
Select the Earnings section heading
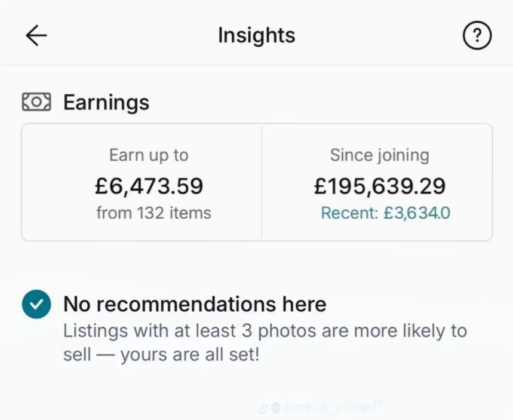click(106, 102)
